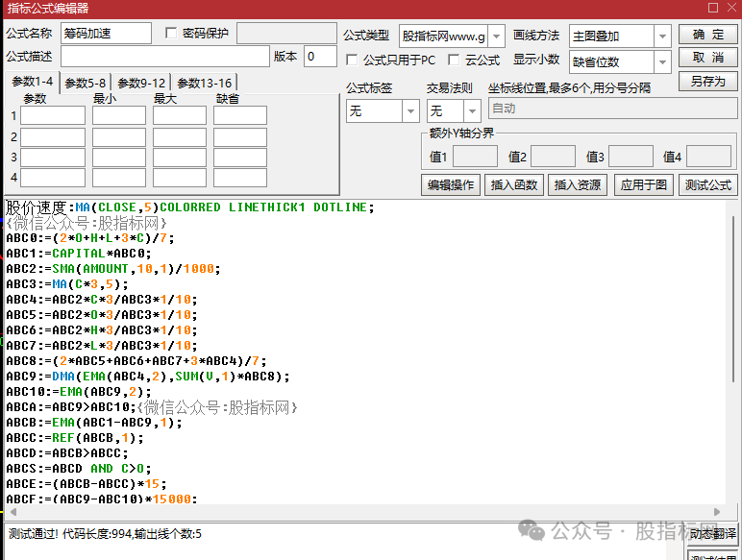Screen dimensions: 742x560
Task: Switch to the 参数9-12 tab
Action: 141,84
